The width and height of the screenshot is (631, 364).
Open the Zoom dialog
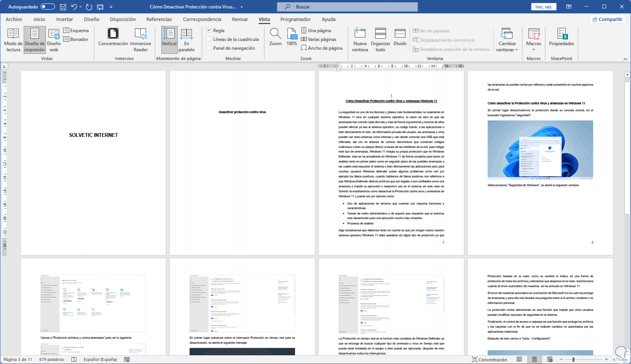(275, 37)
